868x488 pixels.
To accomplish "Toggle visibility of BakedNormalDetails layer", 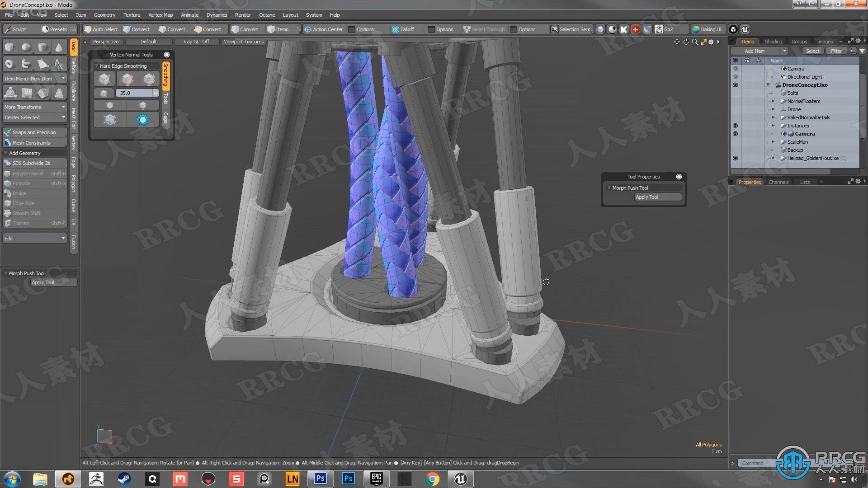I will point(736,117).
